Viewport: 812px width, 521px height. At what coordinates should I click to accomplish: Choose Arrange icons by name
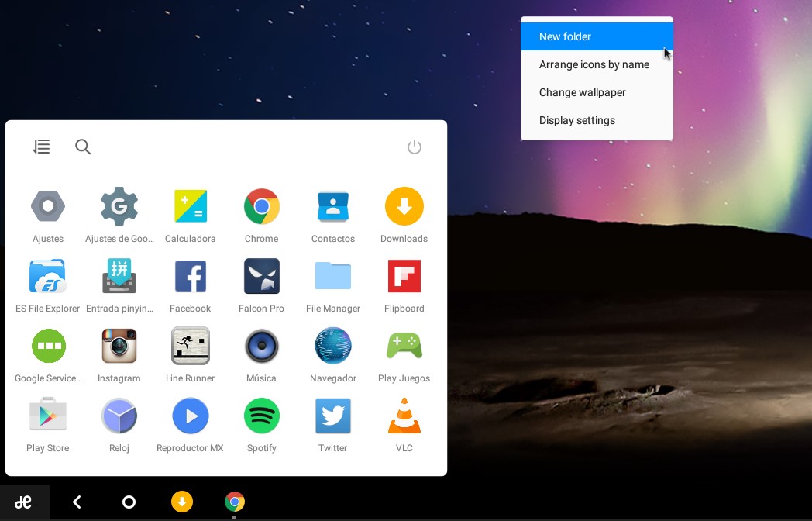[597, 64]
